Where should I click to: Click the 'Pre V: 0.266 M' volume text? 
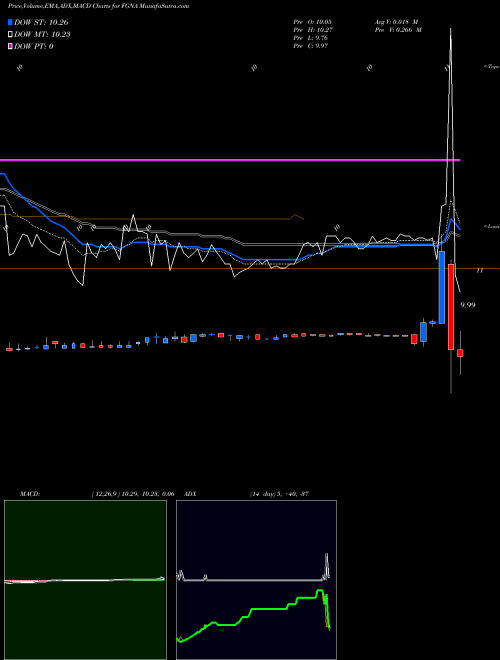pos(398,29)
